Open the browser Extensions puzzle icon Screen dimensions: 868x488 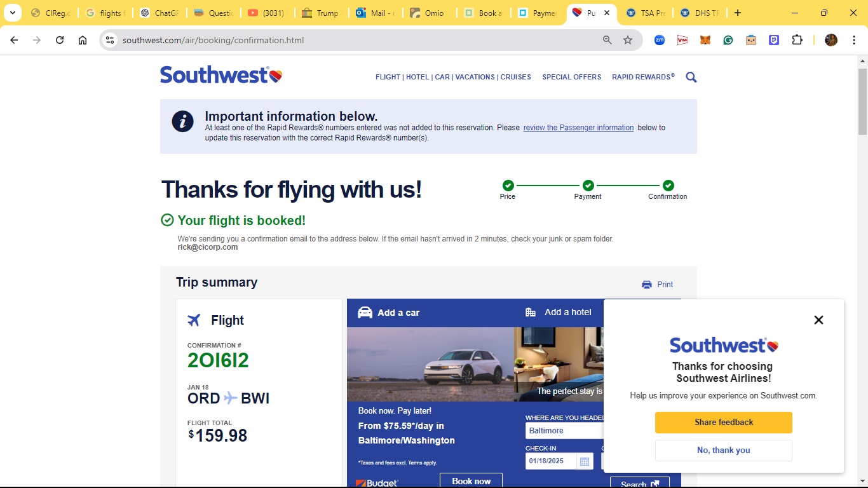pos(797,40)
